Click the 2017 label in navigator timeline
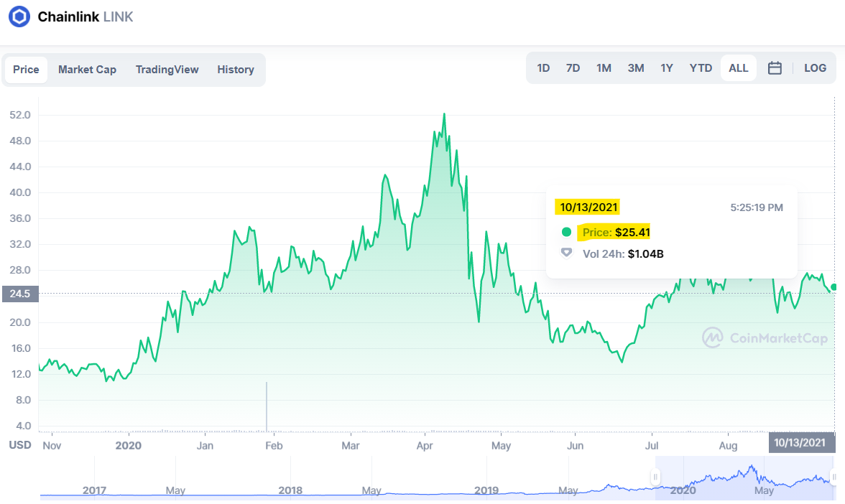Screen dimensions: 845x504 [x=94, y=490]
